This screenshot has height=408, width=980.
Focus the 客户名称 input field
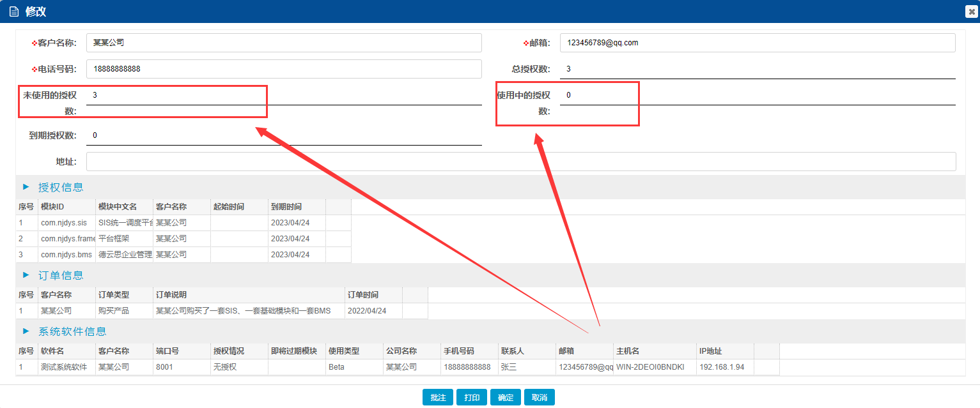pyautogui.click(x=284, y=43)
